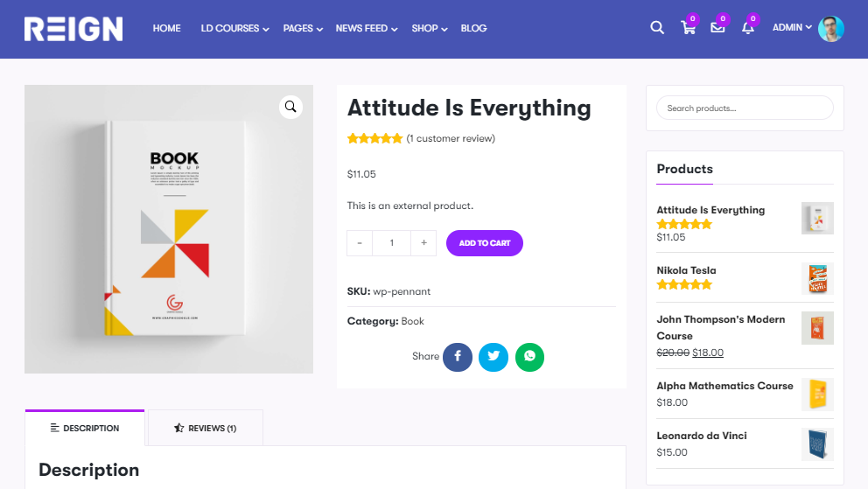
Task: Open the Book category link
Action: pyautogui.click(x=412, y=321)
